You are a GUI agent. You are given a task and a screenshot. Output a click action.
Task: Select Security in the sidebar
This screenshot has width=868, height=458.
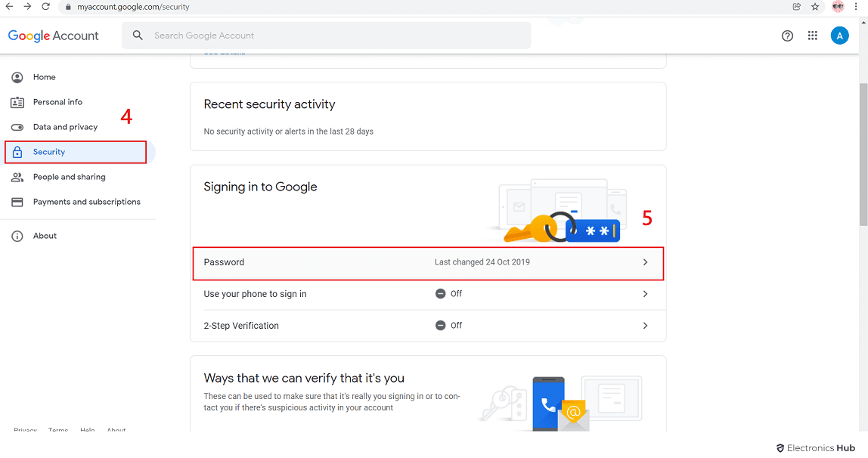[49, 152]
